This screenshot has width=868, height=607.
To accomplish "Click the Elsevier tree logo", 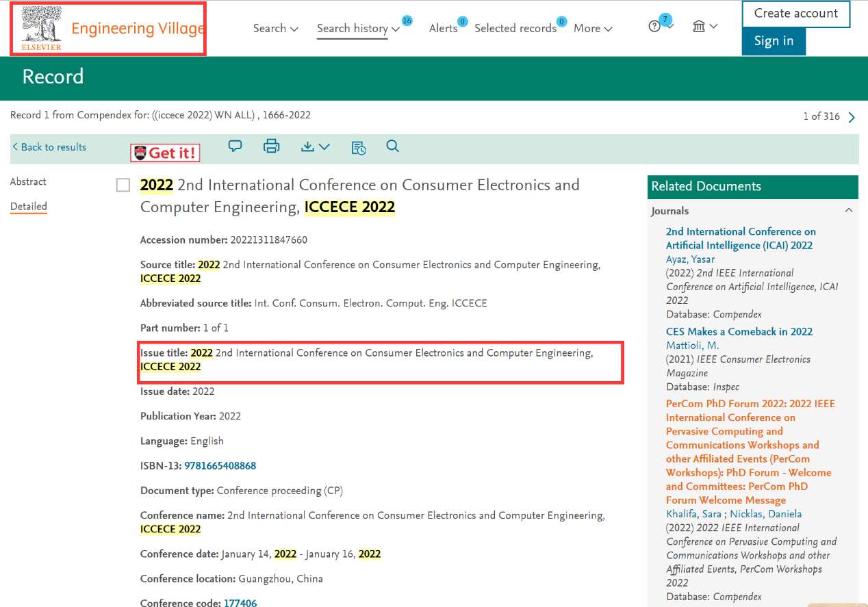I will click(x=41, y=28).
